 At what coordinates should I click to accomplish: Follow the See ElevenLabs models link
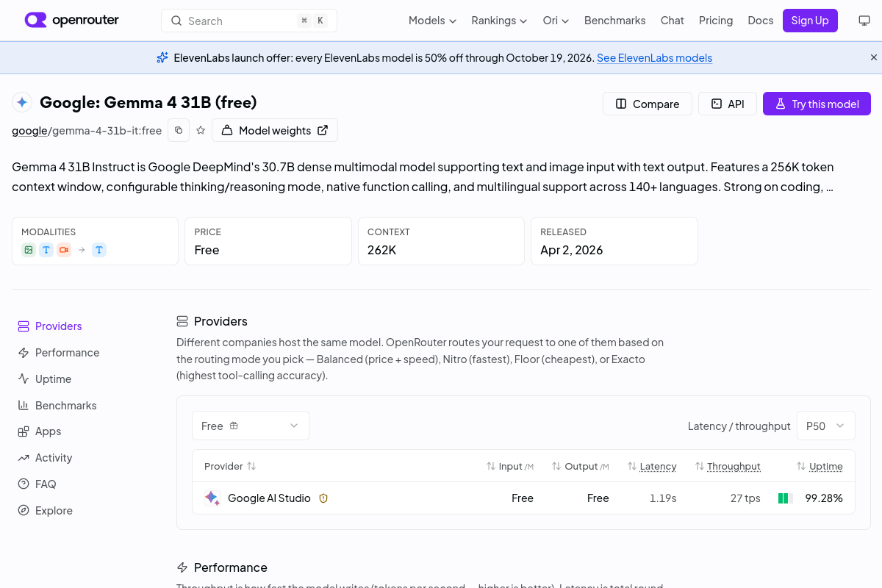point(654,58)
